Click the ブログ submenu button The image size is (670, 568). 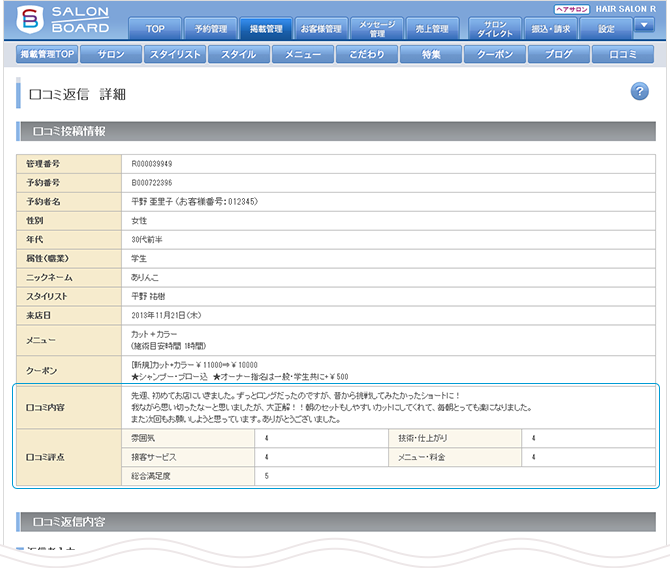pos(559,55)
